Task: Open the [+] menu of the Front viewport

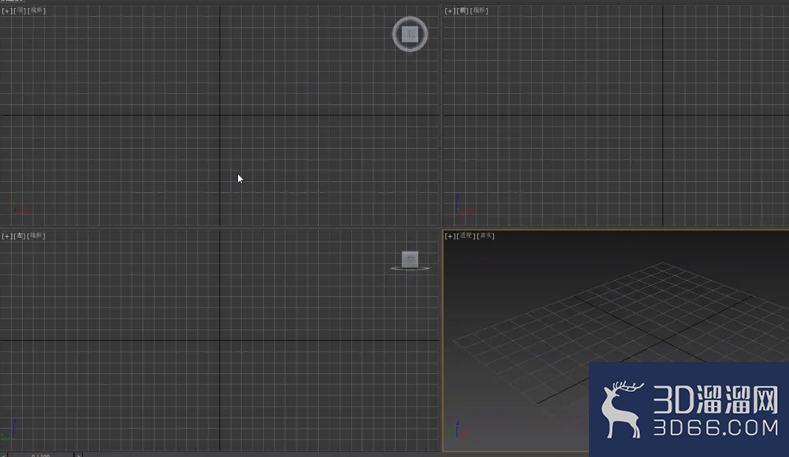Action: point(450,11)
